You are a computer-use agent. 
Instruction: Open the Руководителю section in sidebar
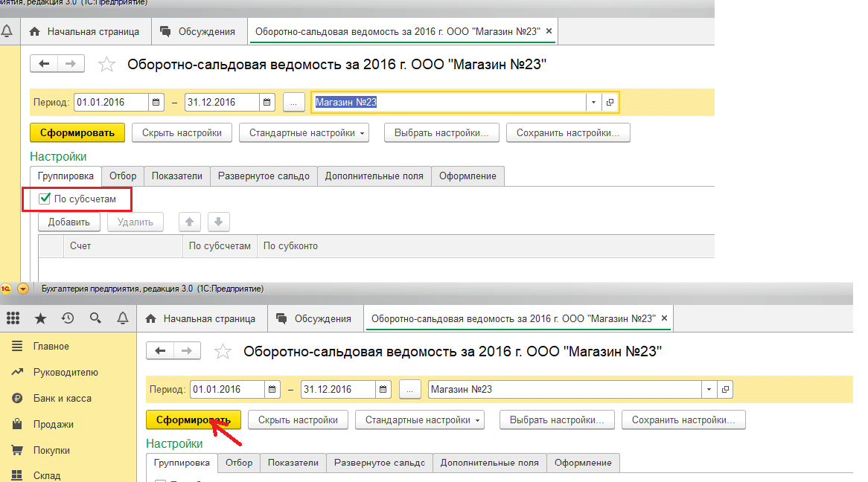coord(66,373)
